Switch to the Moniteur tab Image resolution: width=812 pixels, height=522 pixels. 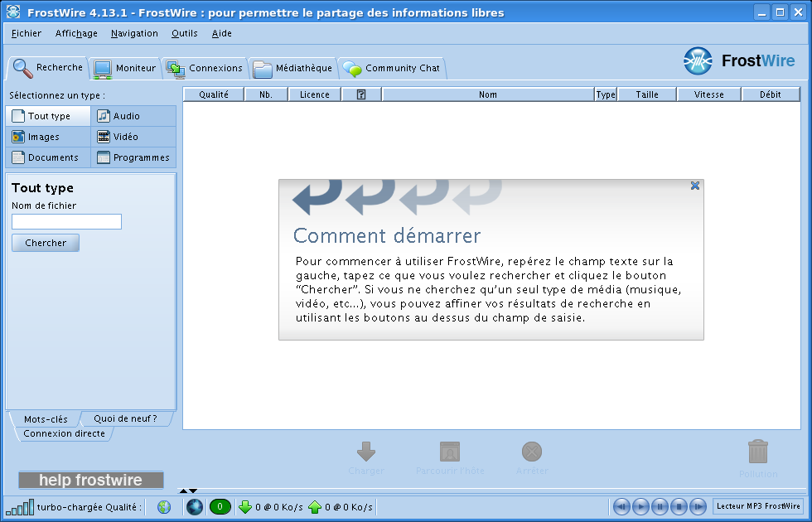click(125, 68)
